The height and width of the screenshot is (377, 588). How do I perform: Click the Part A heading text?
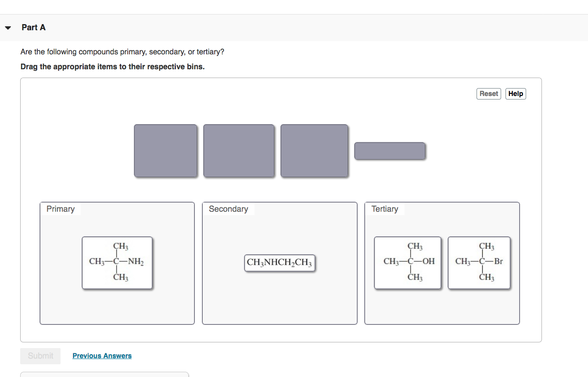point(33,27)
